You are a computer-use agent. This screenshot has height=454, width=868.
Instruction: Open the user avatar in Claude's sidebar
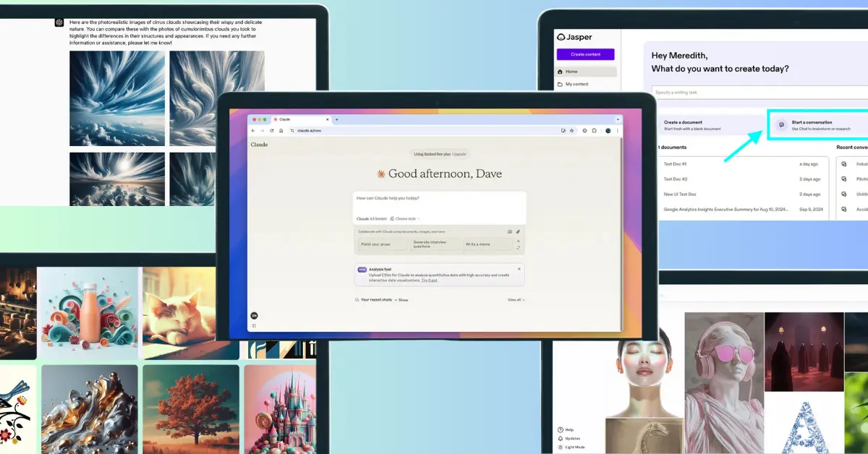click(254, 315)
